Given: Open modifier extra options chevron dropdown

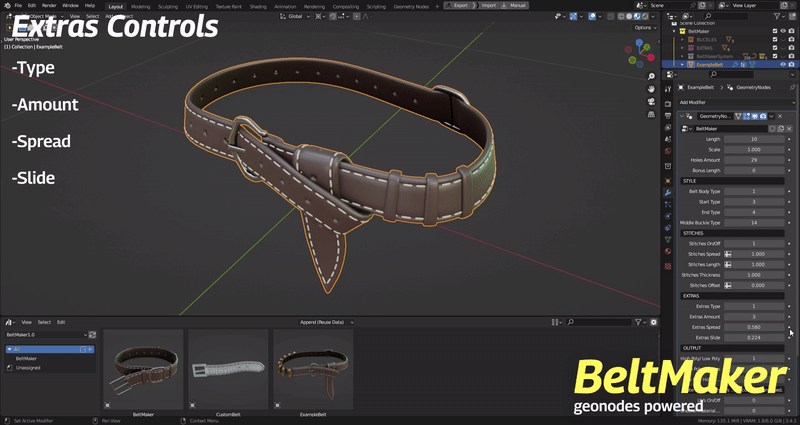Looking at the screenshot, I should click(x=771, y=116).
